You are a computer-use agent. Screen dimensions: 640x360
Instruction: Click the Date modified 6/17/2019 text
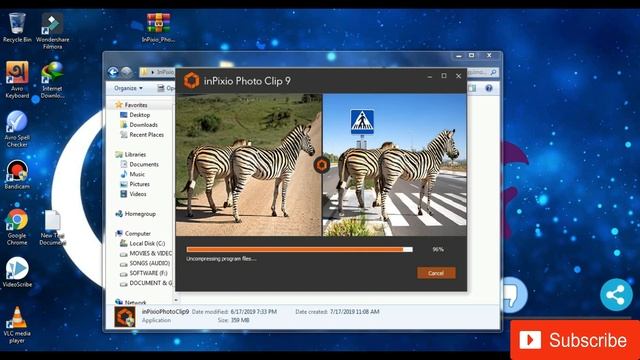(234, 312)
